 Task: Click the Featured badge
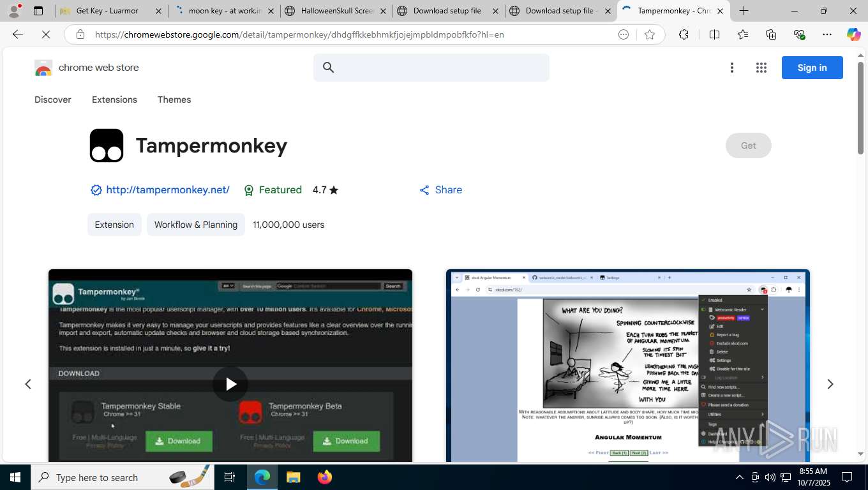(273, 189)
